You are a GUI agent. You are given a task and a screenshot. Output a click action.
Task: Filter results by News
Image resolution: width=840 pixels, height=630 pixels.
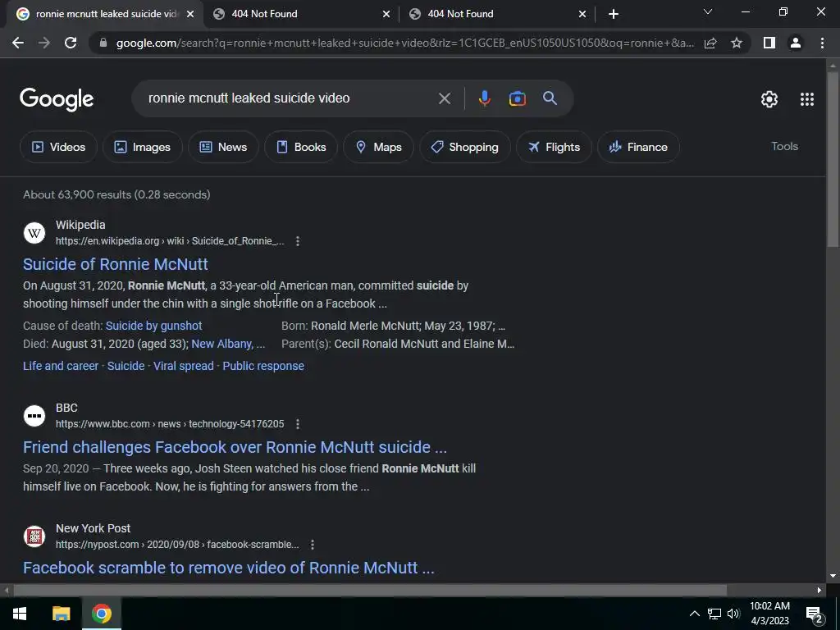[x=223, y=147]
